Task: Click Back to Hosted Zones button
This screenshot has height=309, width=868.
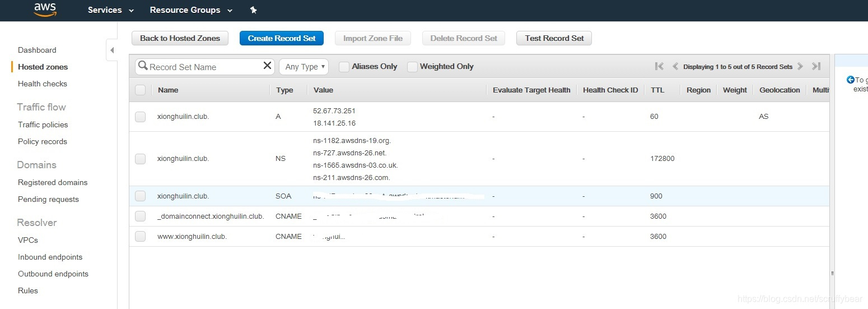Action: click(x=180, y=38)
